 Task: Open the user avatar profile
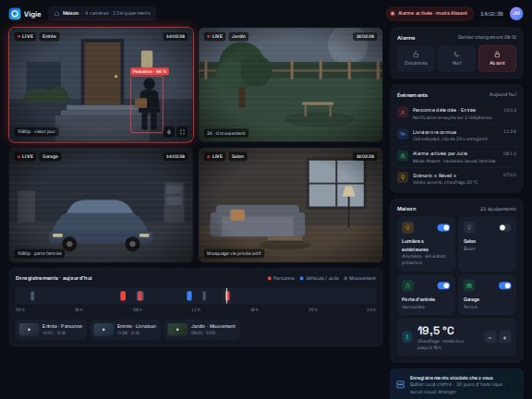(516, 14)
